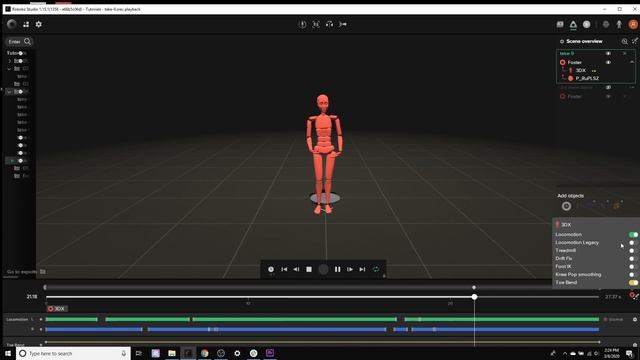640x360 pixels.
Task: Click the bracket frame icon in top toolbar
Action: coord(316,24)
